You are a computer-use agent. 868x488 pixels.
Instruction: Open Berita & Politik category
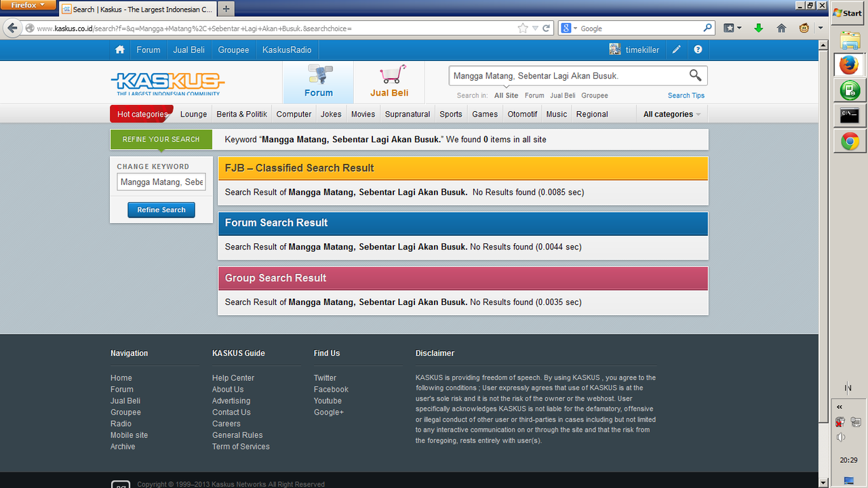242,114
